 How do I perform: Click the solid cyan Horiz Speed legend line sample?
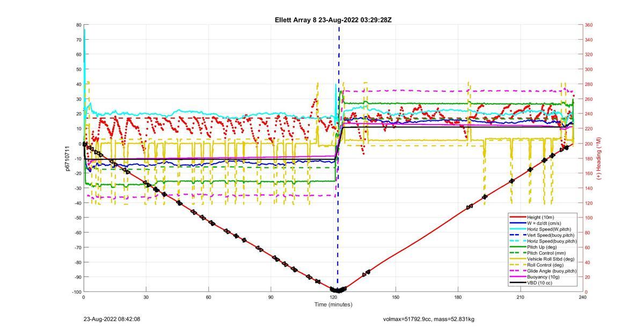[x=518, y=229]
